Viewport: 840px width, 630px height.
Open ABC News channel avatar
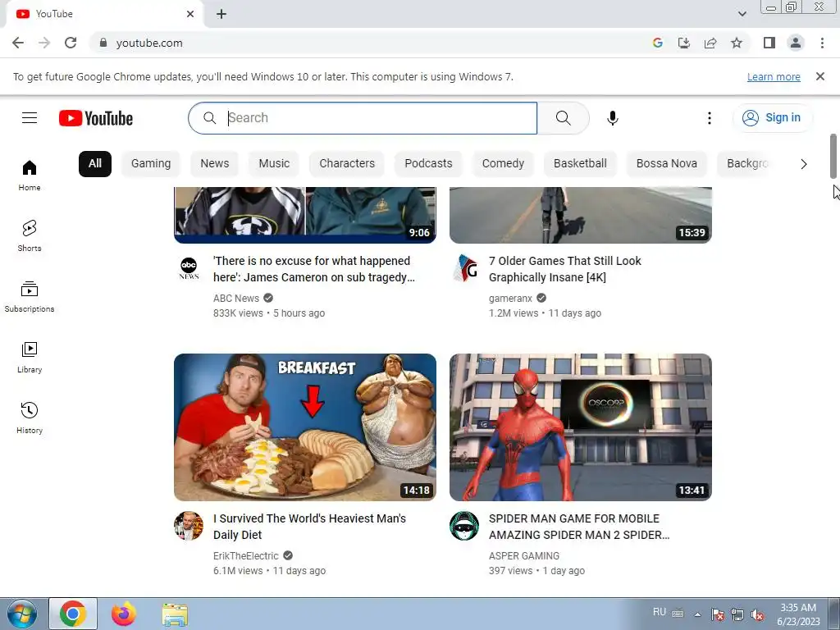(x=189, y=268)
